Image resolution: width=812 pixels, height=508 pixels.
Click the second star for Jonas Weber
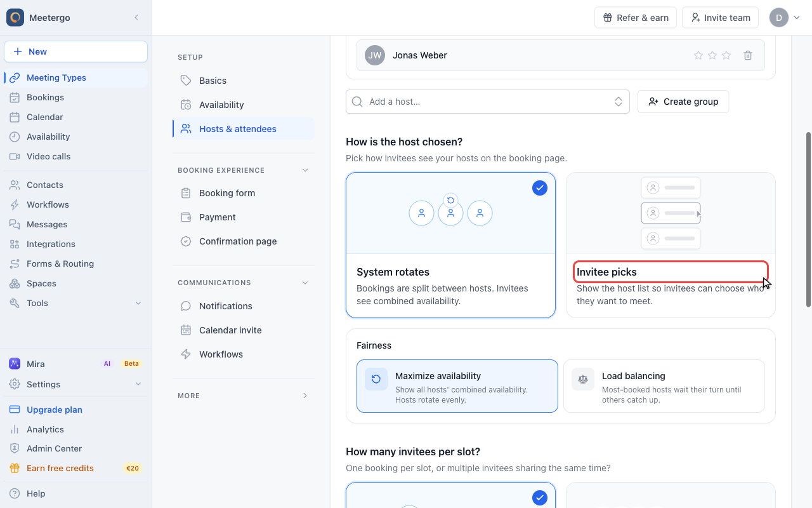click(x=712, y=55)
